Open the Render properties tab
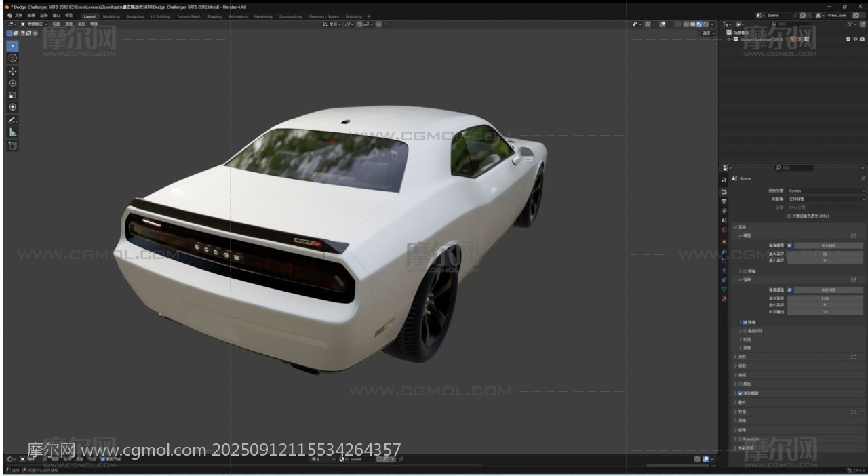This screenshot has height=476, width=868. click(724, 192)
